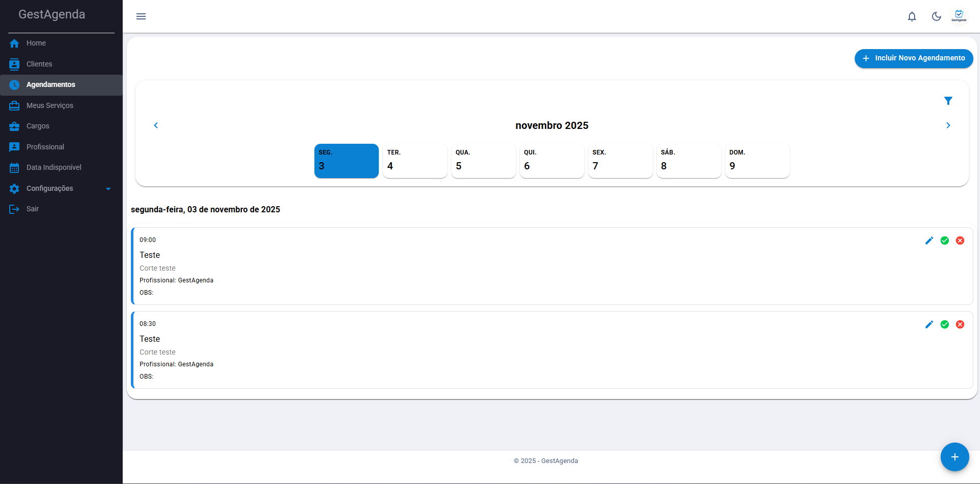Advance to next week with right chevron
980x484 pixels.
click(x=948, y=125)
